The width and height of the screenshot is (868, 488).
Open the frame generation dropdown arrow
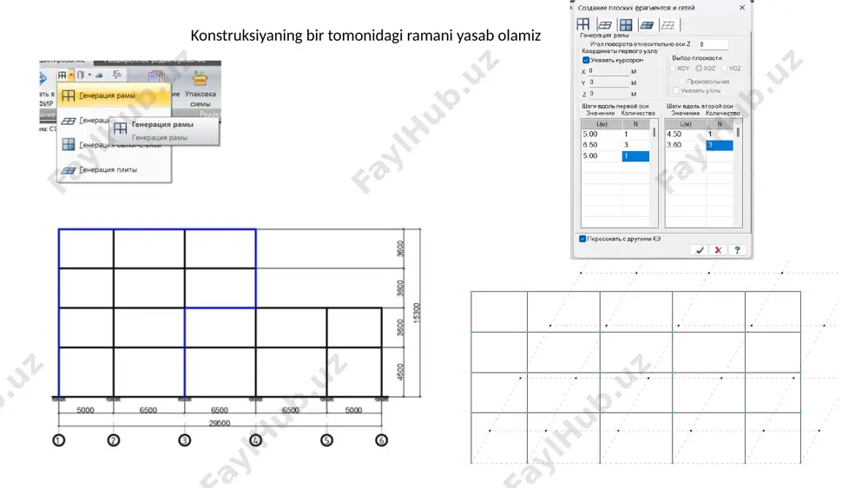click(71, 75)
